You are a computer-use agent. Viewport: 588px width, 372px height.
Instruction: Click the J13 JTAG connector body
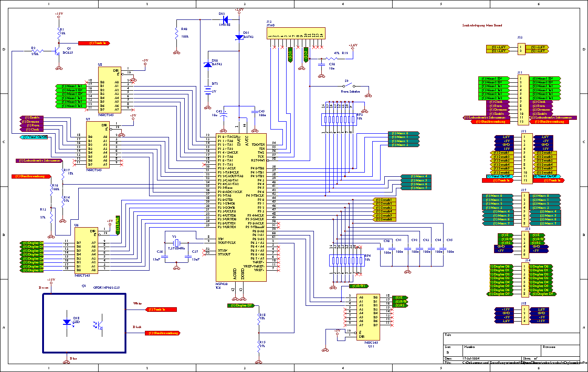(x=296, y=33)
